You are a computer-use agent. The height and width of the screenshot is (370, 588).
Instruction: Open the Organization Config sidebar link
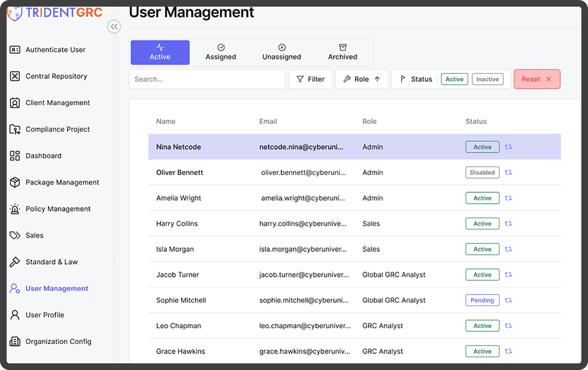[x=59, y=341]
